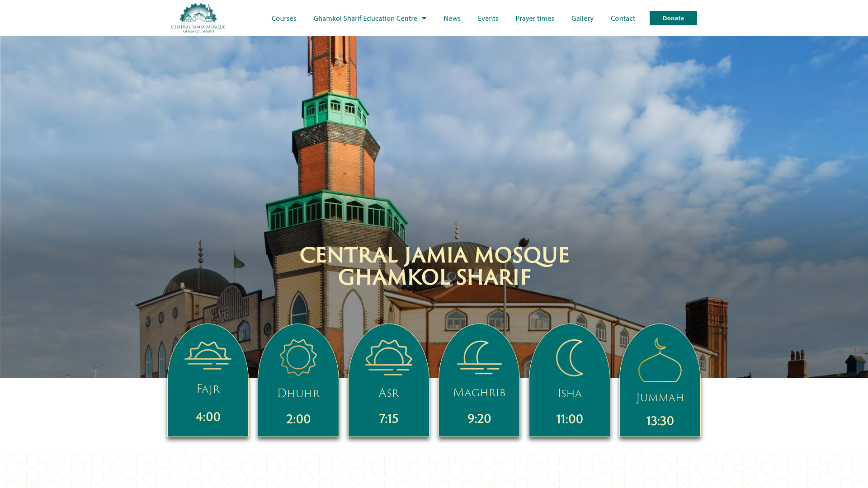Click the Maghrib moon-over-horizon icon
Viewport: 868px width, 488px height.
[479, 357]
